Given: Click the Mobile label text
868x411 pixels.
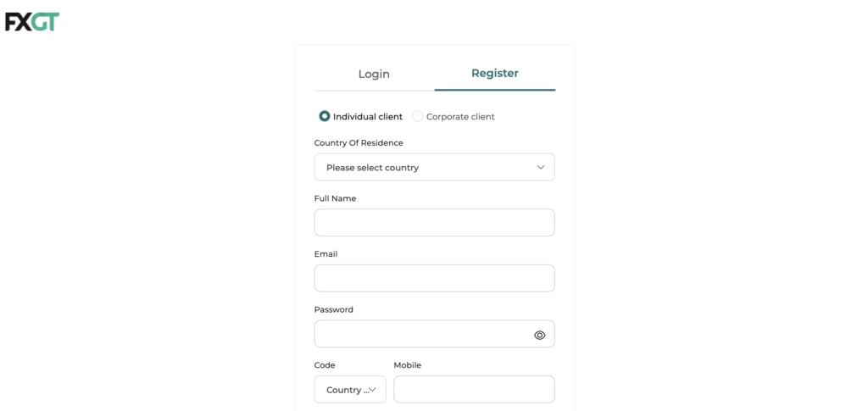Looking at the screenshot, I should tap(407, 365).
